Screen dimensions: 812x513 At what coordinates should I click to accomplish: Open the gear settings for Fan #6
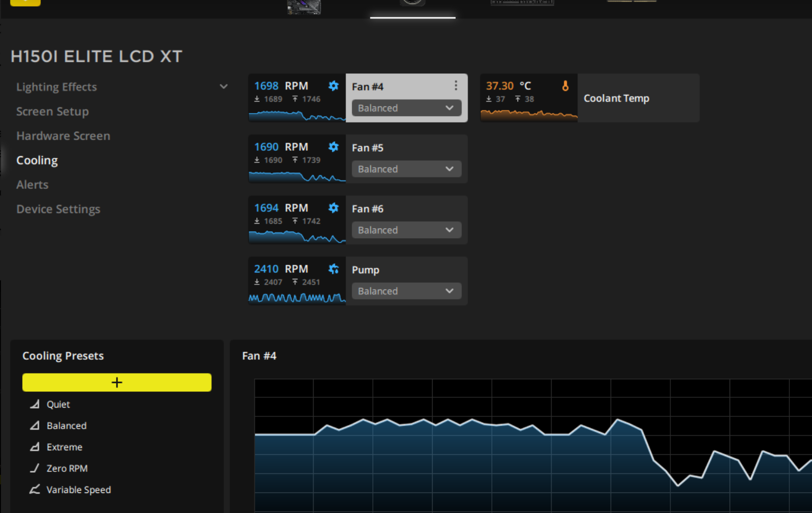(333, 208)
